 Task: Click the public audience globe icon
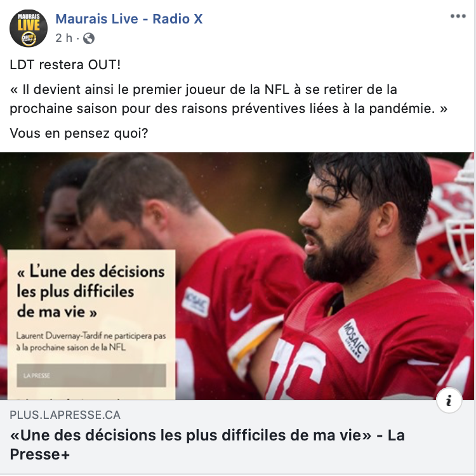89,38
